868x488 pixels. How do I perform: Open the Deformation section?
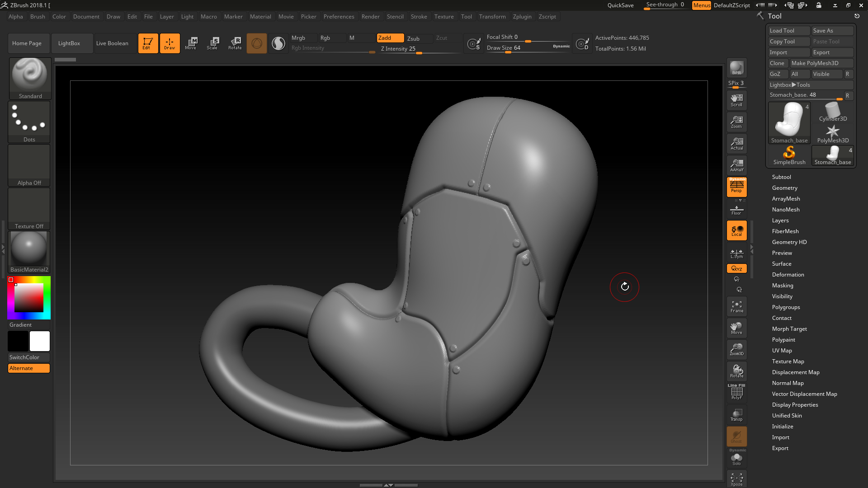click(788, 274)
